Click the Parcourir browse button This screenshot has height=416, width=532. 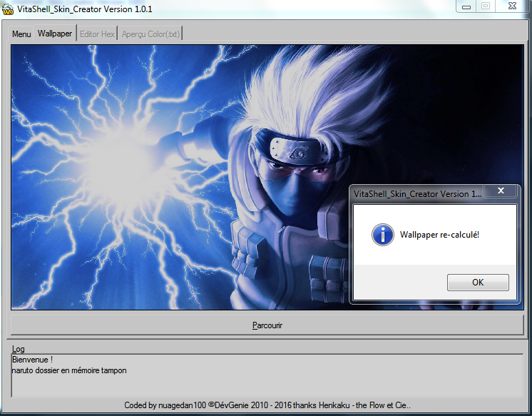pyautogui.click(x=267, y=325)
